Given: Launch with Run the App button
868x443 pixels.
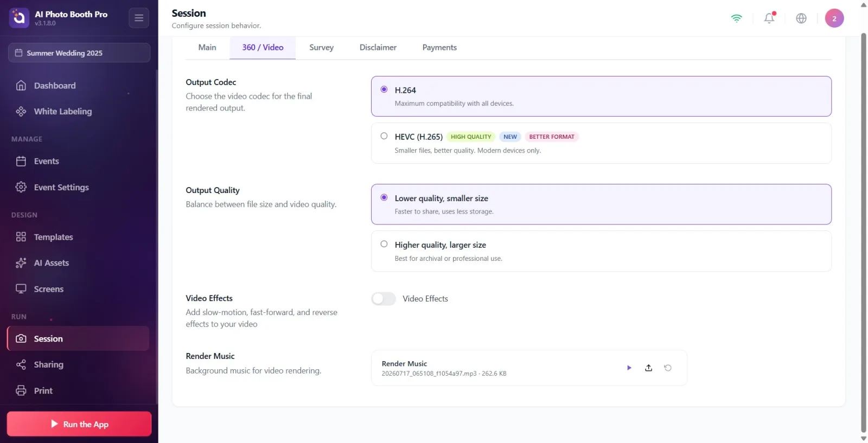Looking at the screenshot, I should coord(79,424).
